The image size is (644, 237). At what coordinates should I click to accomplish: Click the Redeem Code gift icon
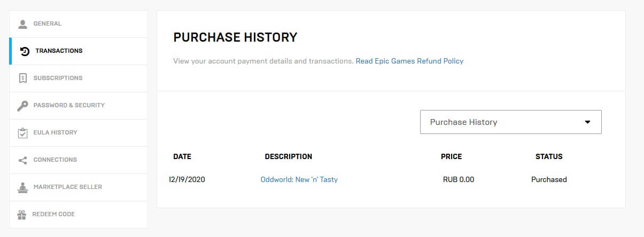(x=22, y=215)
